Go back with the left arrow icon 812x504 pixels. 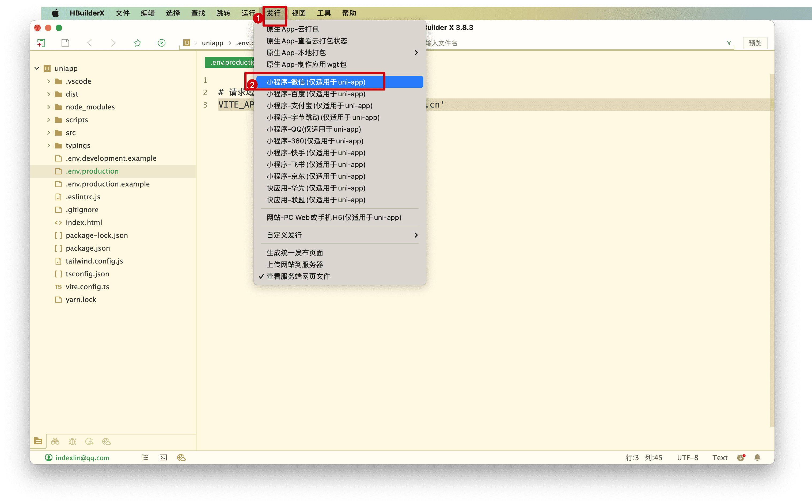pos(89,43)
